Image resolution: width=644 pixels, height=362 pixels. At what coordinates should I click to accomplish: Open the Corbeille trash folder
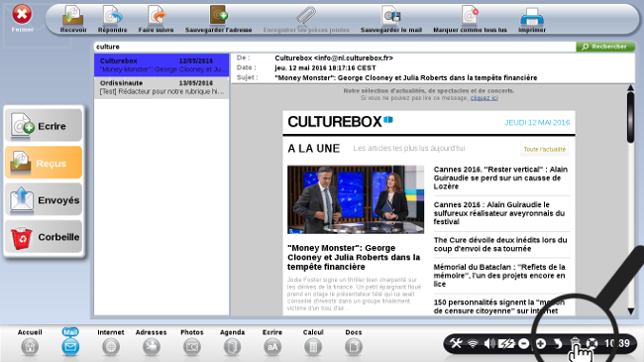(44, 237)
